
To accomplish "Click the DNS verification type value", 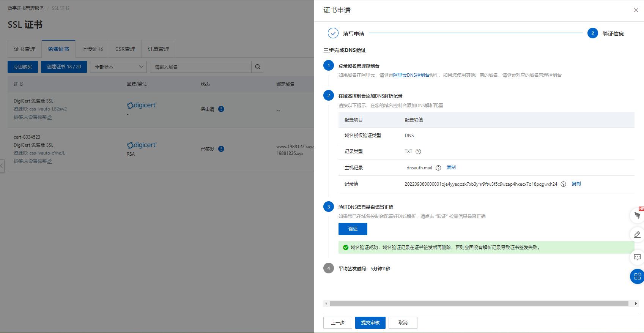I will coord(409,136).
